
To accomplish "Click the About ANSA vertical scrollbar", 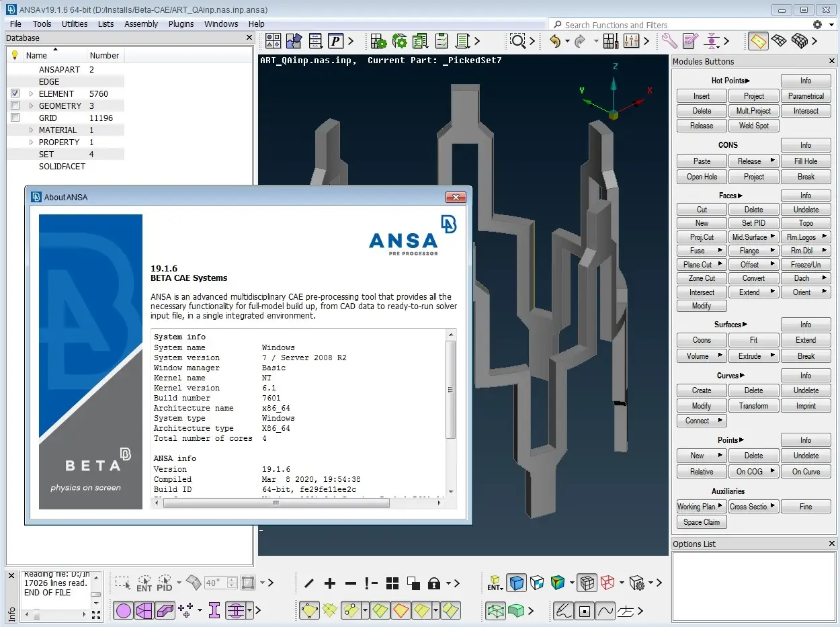I will point(451,413).
